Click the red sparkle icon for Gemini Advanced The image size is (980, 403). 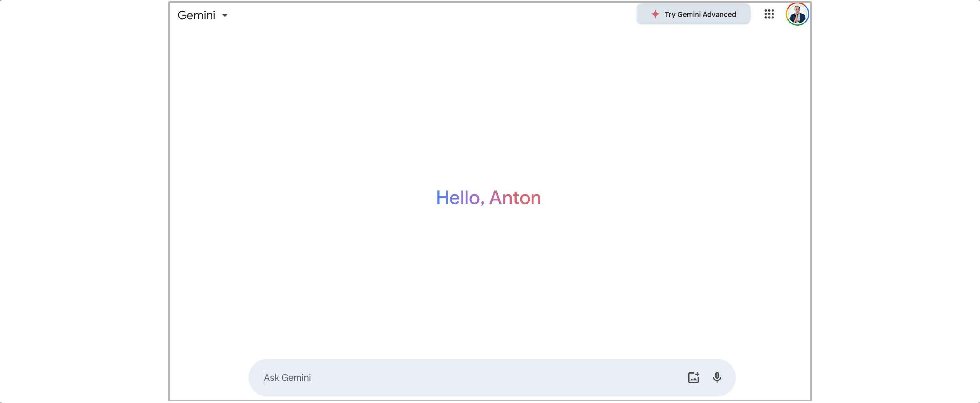pyautogui.click(x=655, y=14)
